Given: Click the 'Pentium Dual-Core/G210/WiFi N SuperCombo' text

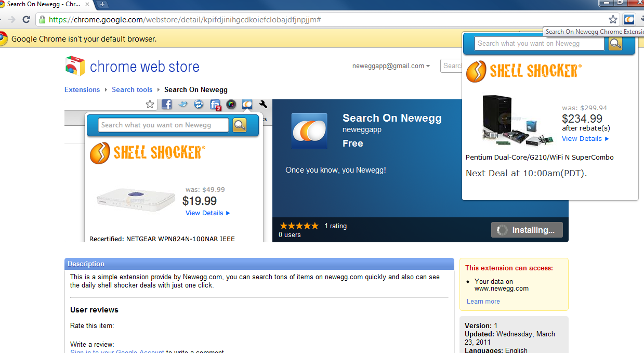Looking at the screenshot, I should click(x=540, y=157).
